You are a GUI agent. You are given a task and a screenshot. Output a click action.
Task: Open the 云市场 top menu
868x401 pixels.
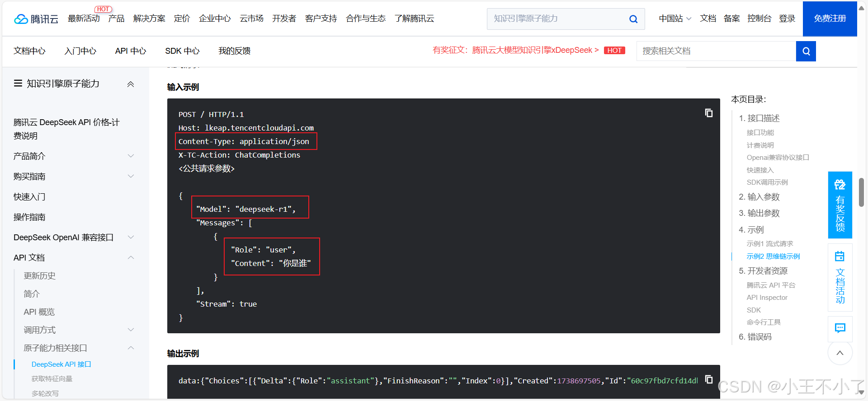pyautogui.click(x=251, y=19)
